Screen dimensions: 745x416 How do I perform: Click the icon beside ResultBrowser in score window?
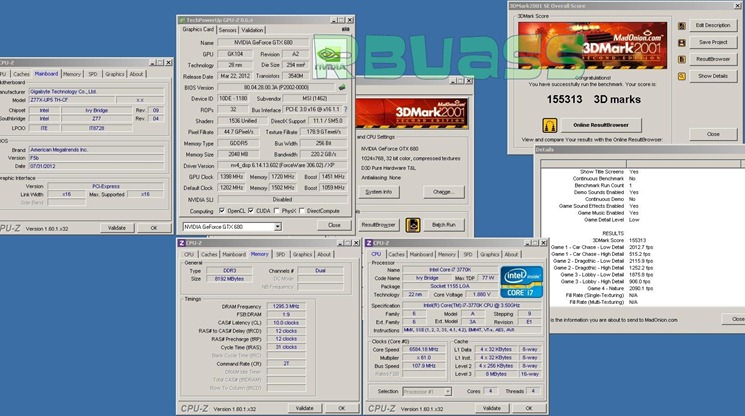[x=681, y=59]
